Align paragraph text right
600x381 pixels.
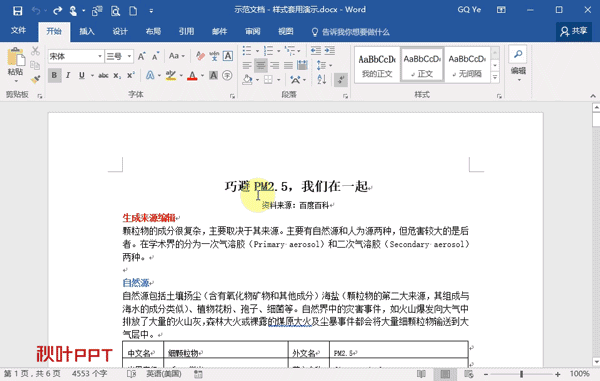click(275, 65)
